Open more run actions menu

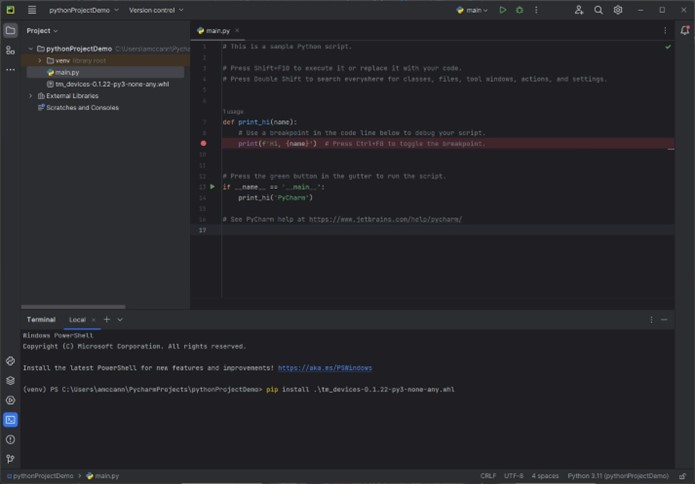click(536, 10)
